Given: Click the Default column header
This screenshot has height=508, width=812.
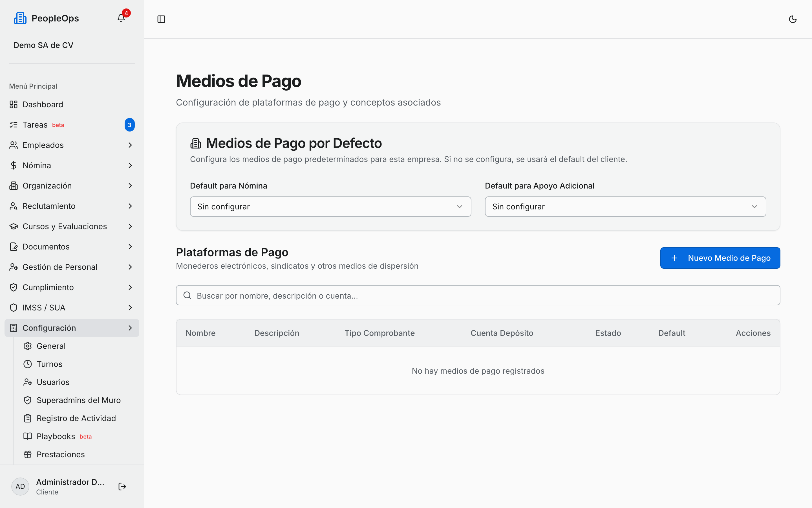Looking at the screenshot, I should click(672, 333).
